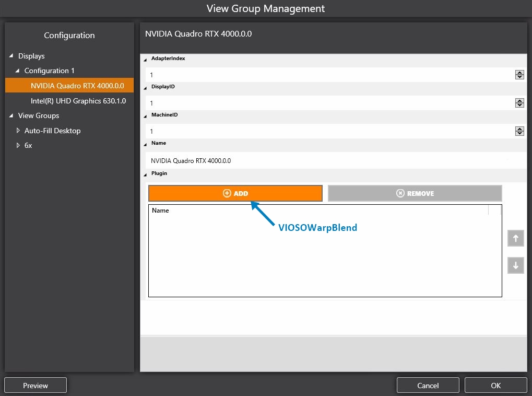Move plugin up with the up arrow
Screen dimensions: 532x396
tap(515, 238)
